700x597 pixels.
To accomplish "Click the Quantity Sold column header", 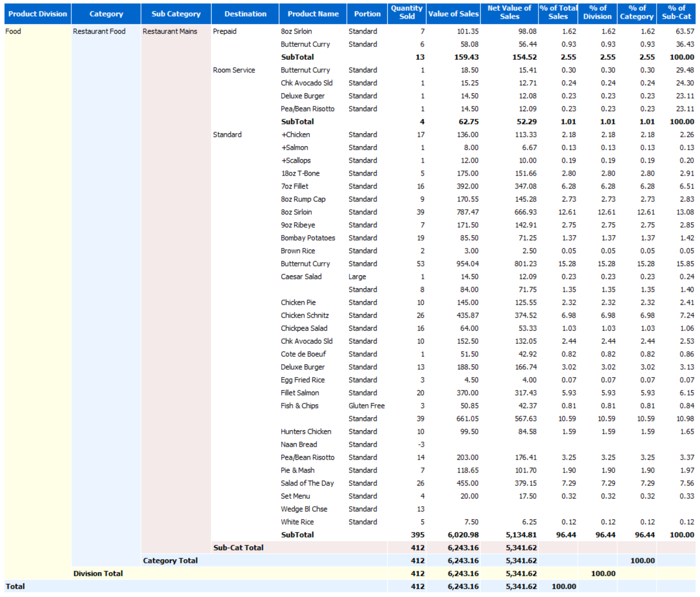I will coord(407,12).
